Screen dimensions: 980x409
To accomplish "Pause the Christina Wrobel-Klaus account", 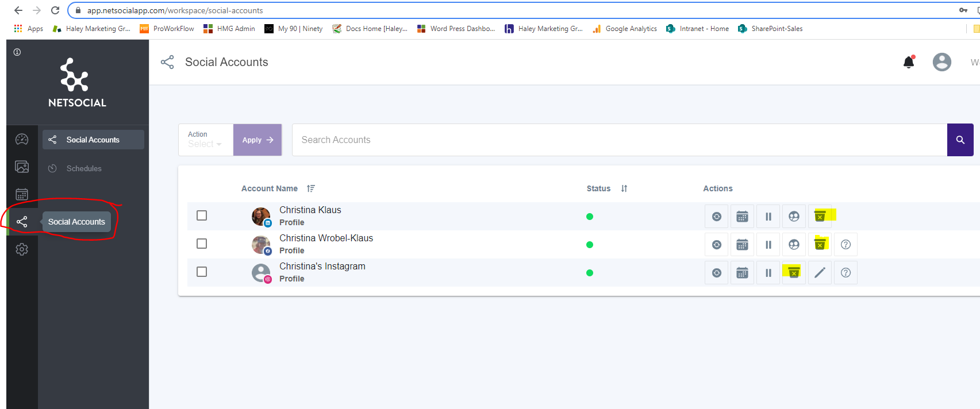I will click(768, 245).
